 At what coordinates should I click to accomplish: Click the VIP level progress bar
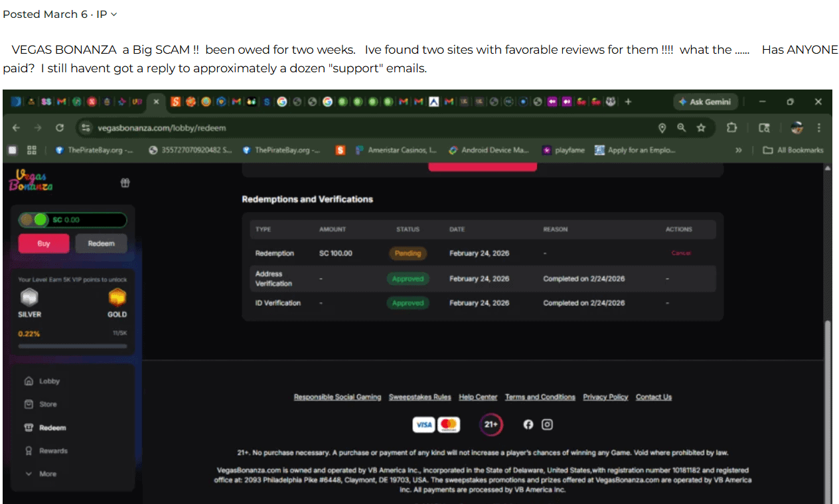coord(73,346)
